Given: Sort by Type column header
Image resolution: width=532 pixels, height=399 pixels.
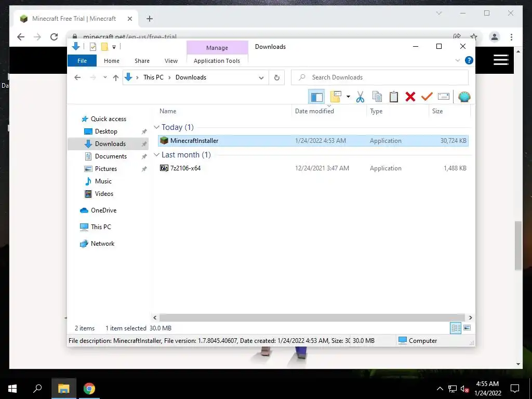Looking at the screenshot, I should tap(376, 111).
